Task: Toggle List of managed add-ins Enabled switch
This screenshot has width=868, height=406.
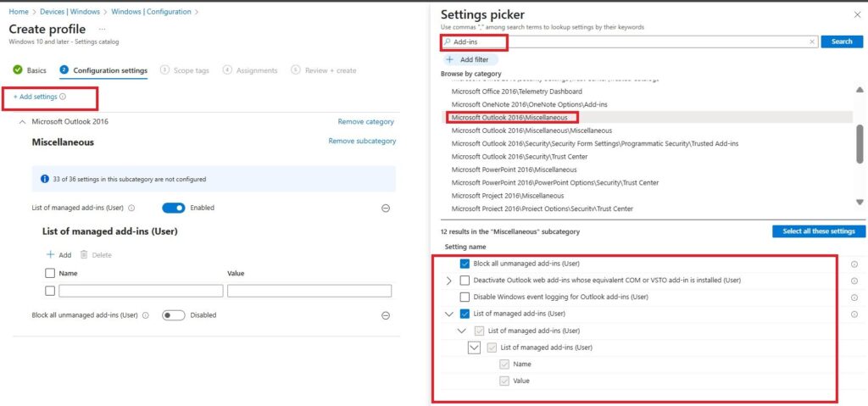Action: (173, 208)
